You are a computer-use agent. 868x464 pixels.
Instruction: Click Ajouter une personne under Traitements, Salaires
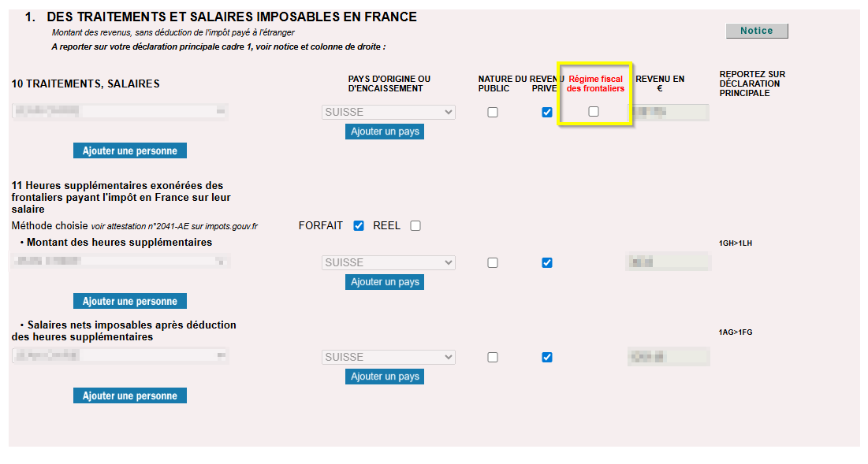point(130,150)
